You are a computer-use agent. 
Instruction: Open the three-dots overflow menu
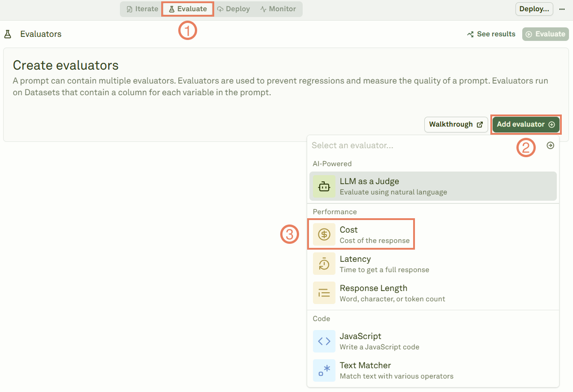pos(562,9)
